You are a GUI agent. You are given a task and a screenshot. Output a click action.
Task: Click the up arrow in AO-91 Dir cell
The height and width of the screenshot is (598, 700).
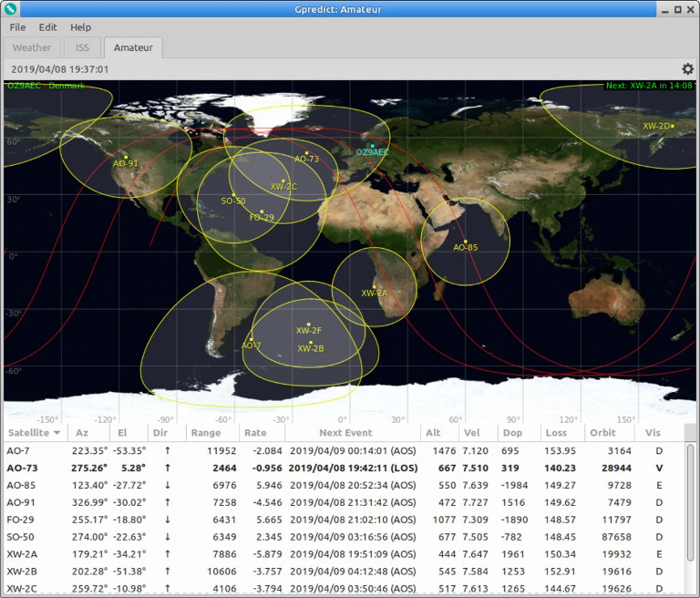(168, 502)
